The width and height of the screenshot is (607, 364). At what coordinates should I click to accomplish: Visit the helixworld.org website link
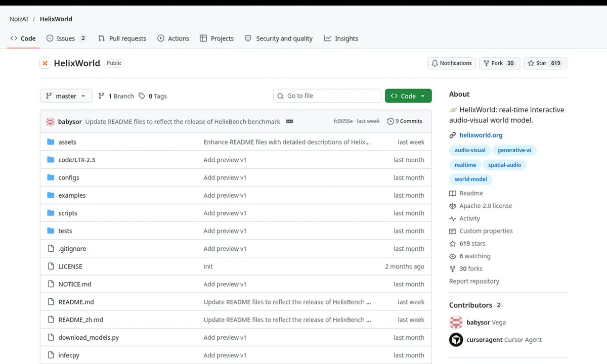481,135
